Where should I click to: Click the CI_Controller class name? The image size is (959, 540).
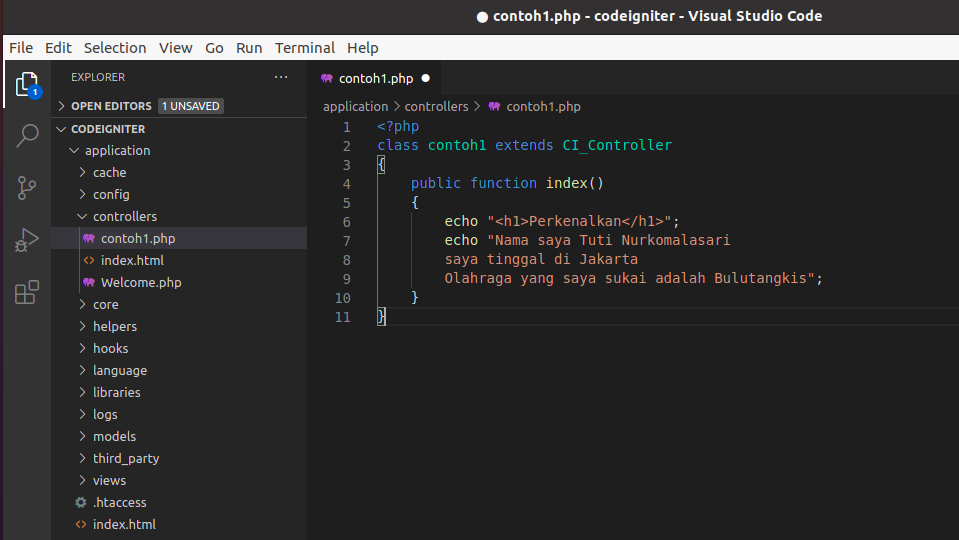tap(617, 145)
